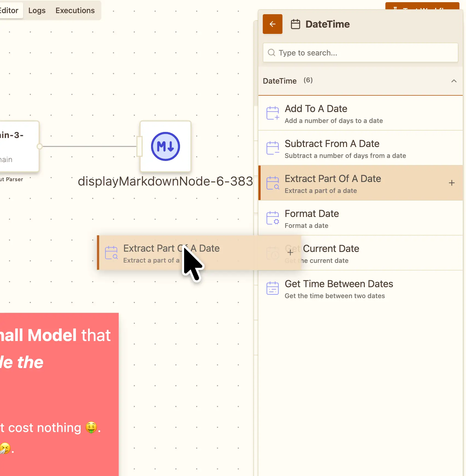Click the Format Date calendar gear icon
466x476 pixels.
point(272,218)
